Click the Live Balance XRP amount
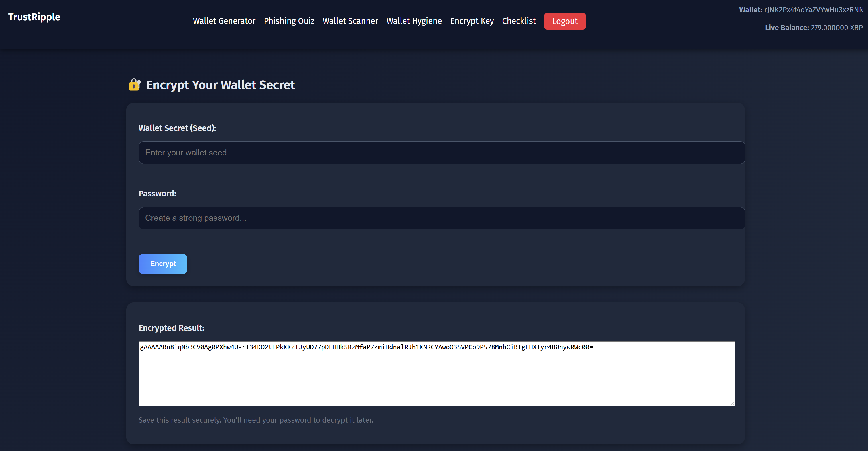Viewport: 868px width, 451px height. coord(836,28)
